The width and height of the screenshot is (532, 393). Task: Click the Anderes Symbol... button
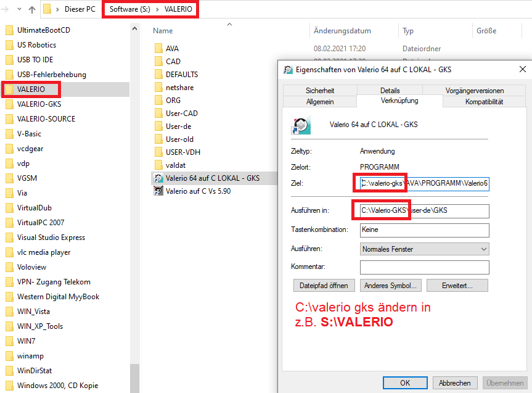[391, 286]
